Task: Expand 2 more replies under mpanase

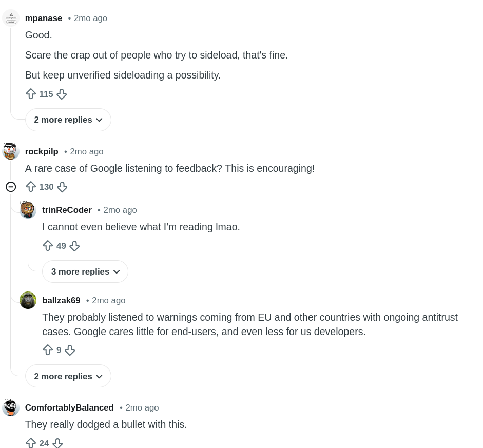Action: click(68, 120)
